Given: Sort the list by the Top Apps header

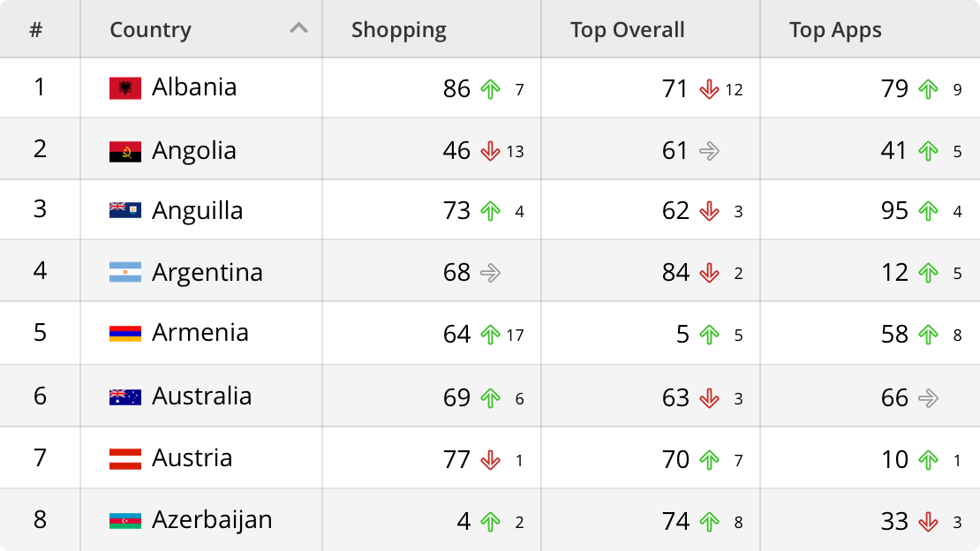Looking at the screenshot, I should 835,29.
